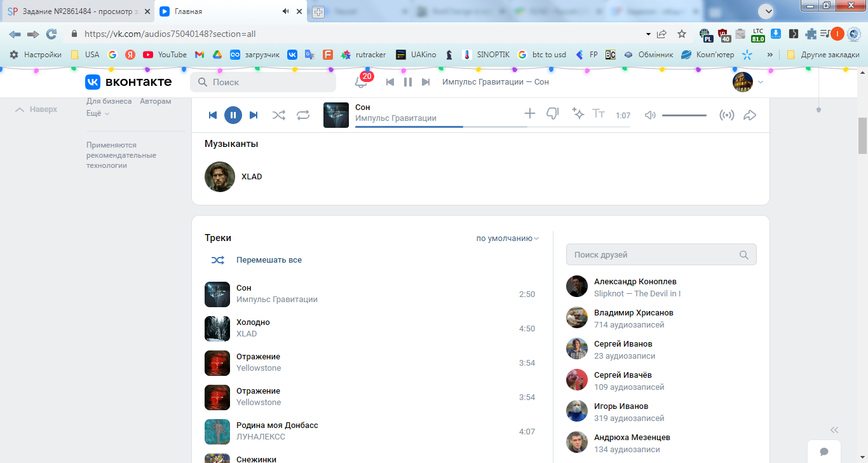Click the address bar URL
The image size is (868, 463).
pos(170,34)
